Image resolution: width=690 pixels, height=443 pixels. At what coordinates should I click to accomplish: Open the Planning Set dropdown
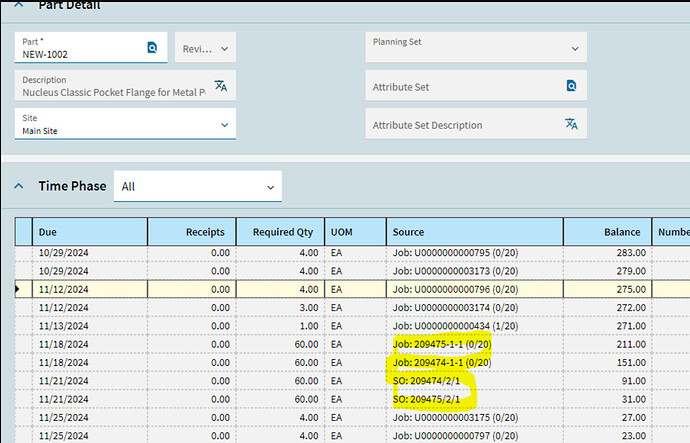click(x=476, y=48)
